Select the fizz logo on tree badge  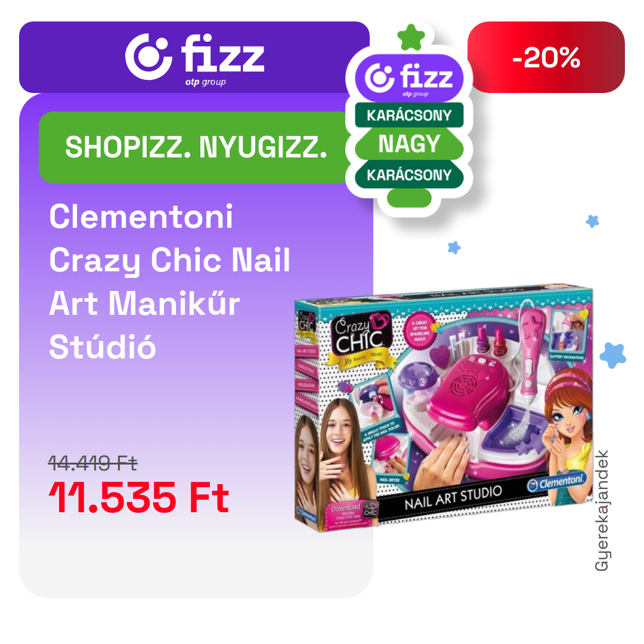(409, 78)
